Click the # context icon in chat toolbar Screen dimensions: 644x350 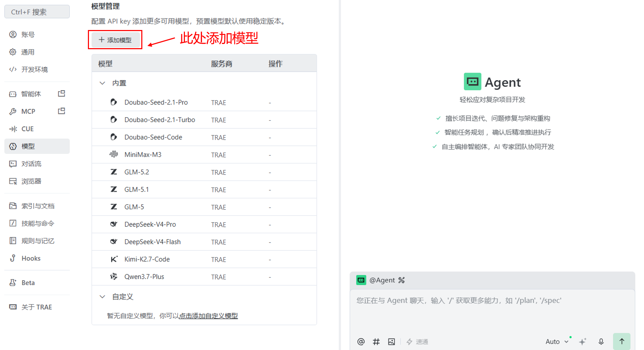coord(376,342)
